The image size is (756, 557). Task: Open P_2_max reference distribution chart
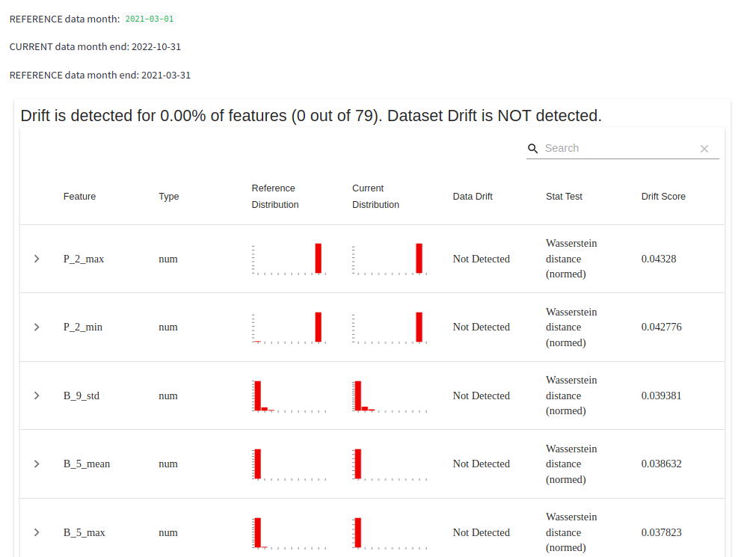(x=289, y=259)
